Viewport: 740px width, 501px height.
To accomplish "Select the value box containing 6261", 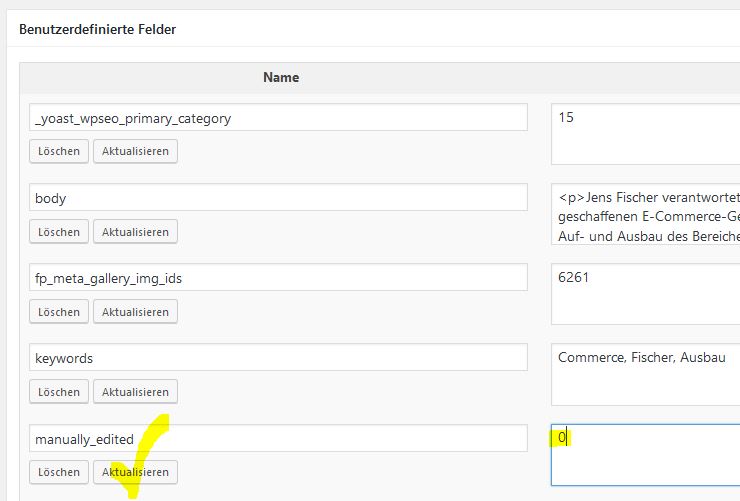I will [645, 293].
